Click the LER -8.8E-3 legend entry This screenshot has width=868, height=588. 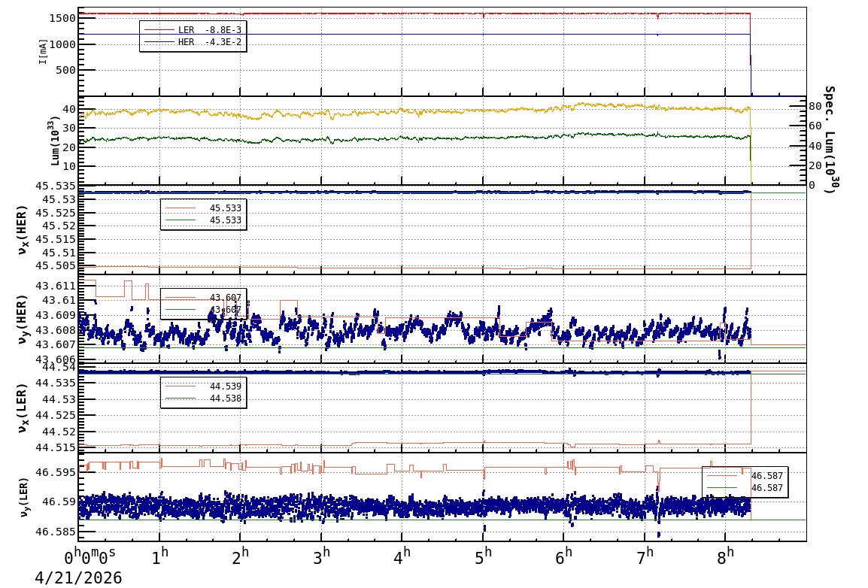coord(193,29)
